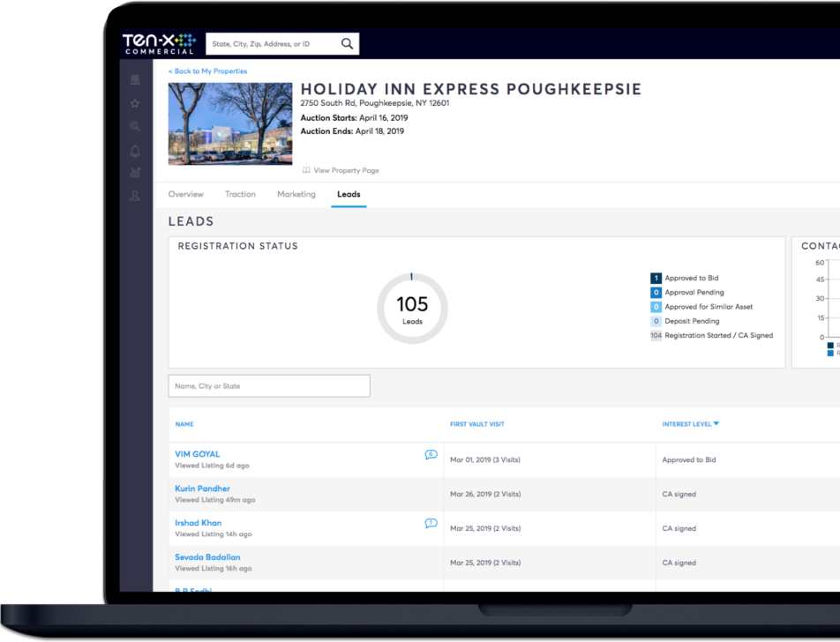Screen dimensions: 840x642
Task: Select the Leads tab
Action: point(349,194)
